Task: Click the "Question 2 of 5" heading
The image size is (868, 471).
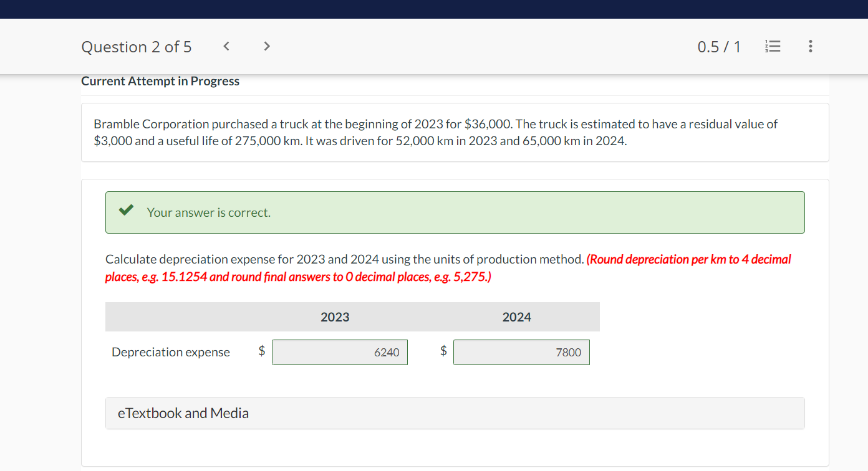Action: coord(137,47)
